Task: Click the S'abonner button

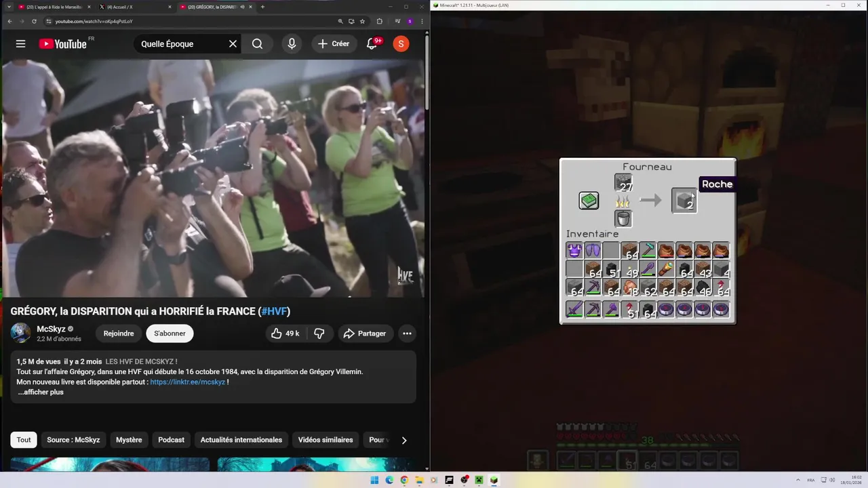Action: coord(170,333)
